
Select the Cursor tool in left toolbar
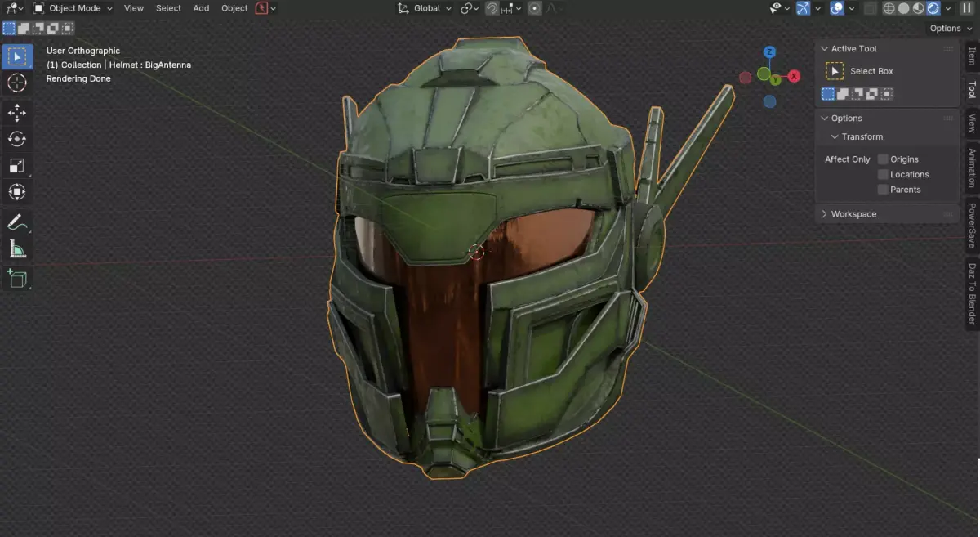pyautogui.click(x=17, y=83)
